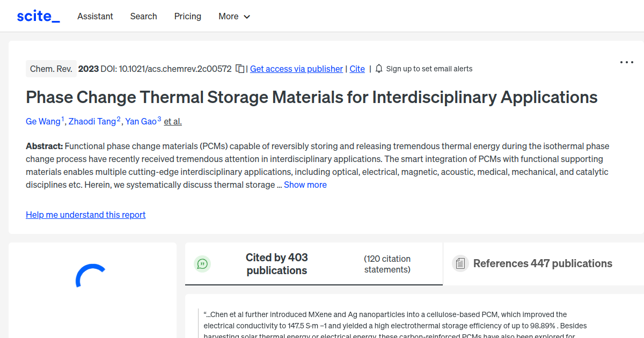Expand the author list via et al.
The height and width of the screenshot is (338, 644).
click(172, 121)
